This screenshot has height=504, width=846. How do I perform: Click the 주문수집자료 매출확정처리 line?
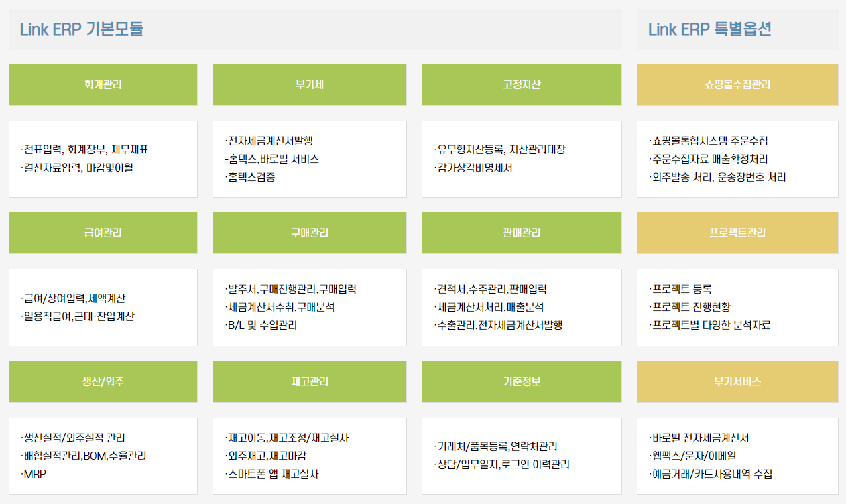tap(709, 159)
